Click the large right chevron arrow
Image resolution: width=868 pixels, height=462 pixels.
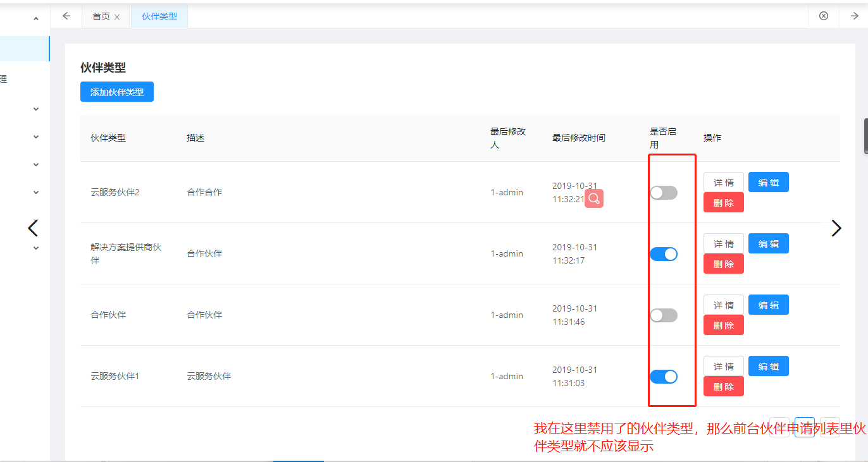[836, 228]
